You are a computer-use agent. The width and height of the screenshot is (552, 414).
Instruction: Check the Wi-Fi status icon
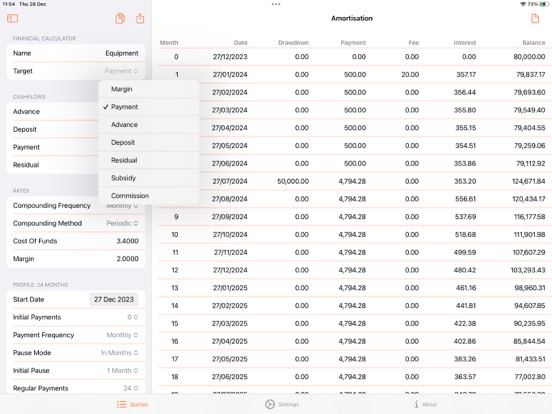point(523,4)
